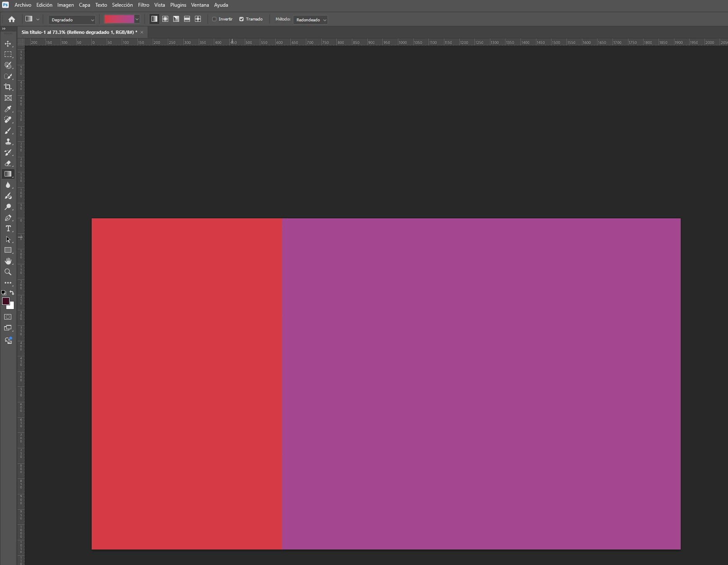Viewport: 728px width, 565px height.
Task: Expand the collapsed toolbar with double arrows
Action: click(x=4, y=29)
